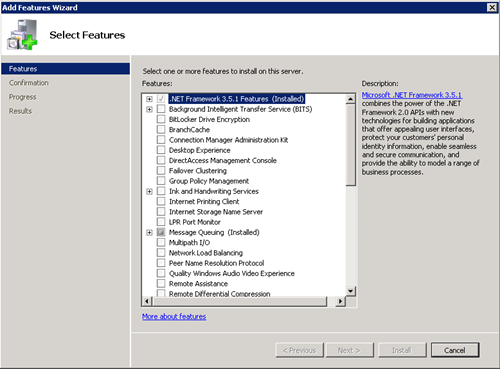
Task: Enable Ink and Handwriting Services checkbox
Action: 161,191
